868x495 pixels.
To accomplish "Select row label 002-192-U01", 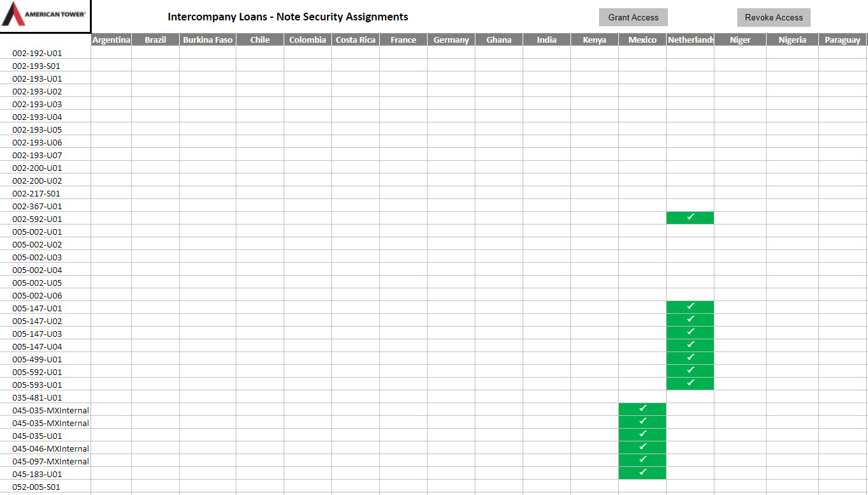I will click(37, 53).
